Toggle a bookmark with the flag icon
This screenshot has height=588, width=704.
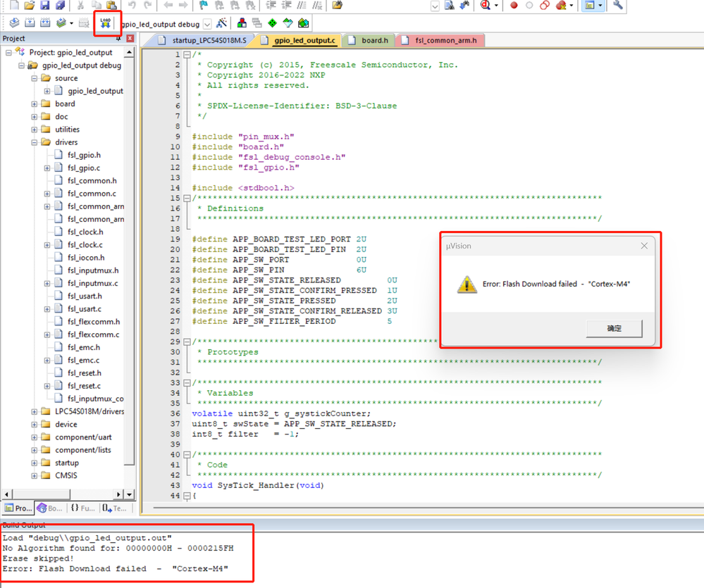pyautogui.click(x=204, y=5)
